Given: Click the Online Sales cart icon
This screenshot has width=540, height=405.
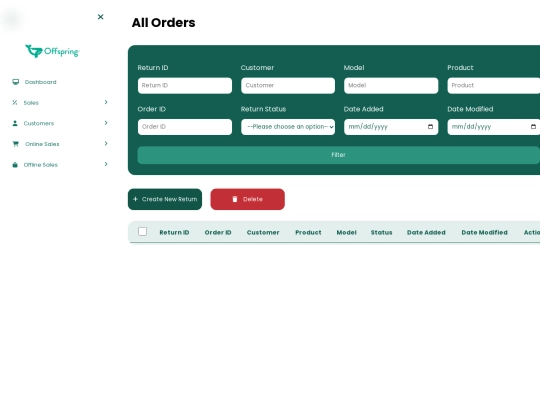Looking at the screenshot, I should (15, 144).
